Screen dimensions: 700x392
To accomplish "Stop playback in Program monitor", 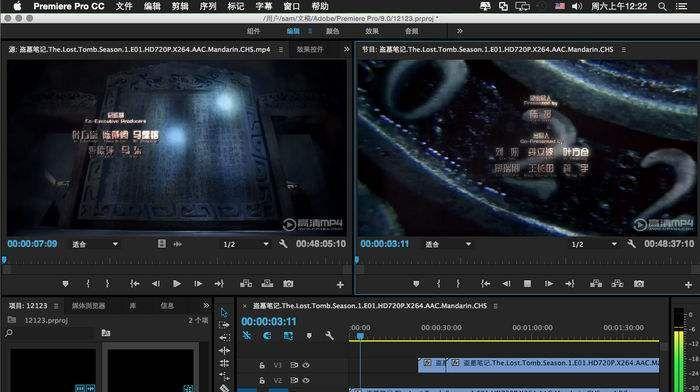I will coord(527,284).
